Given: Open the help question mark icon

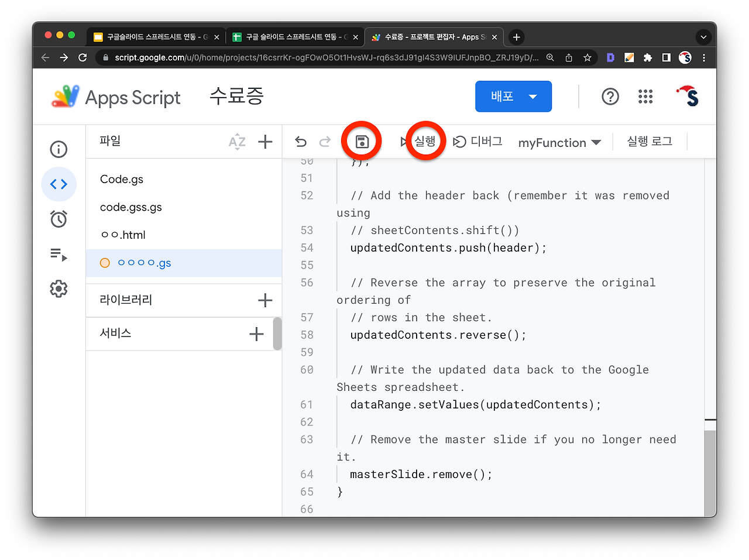Looking at the screenshot, I should 610,97.
